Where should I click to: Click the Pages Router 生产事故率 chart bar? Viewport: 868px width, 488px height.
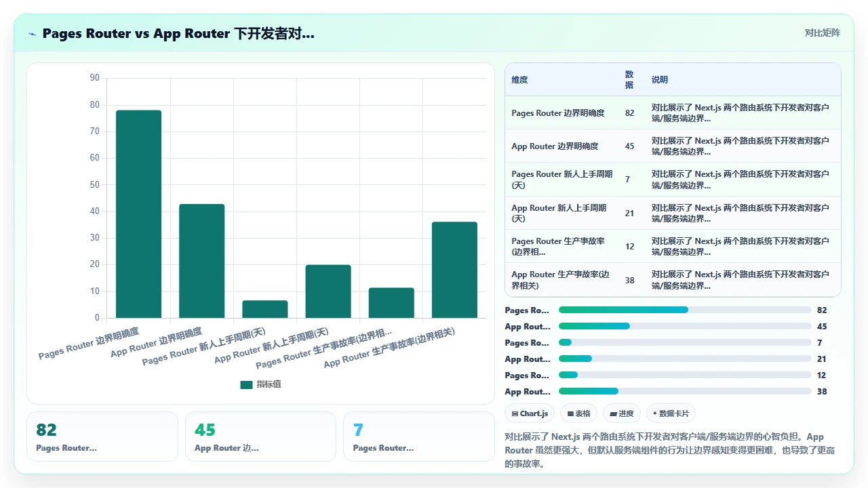click(391, 303)
